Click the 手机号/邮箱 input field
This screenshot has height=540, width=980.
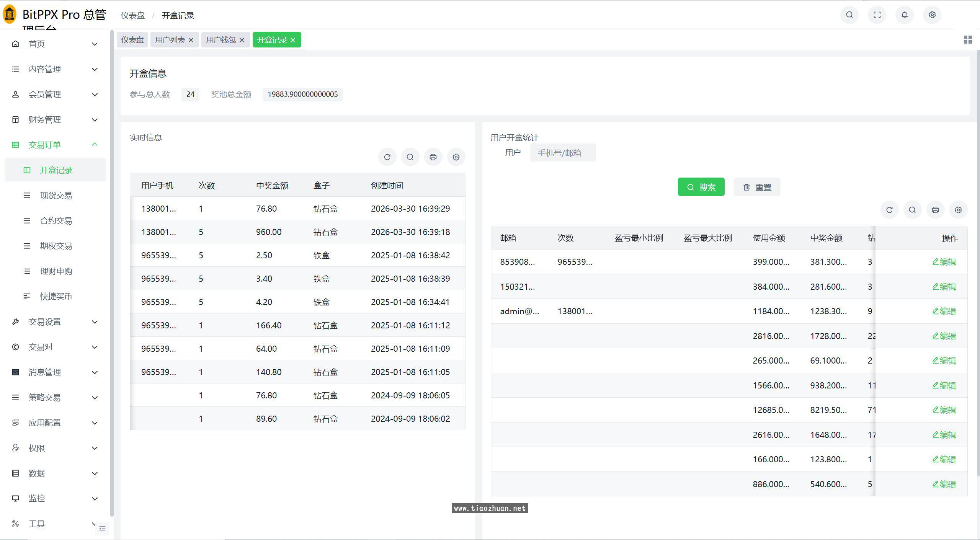click(562, 153)
